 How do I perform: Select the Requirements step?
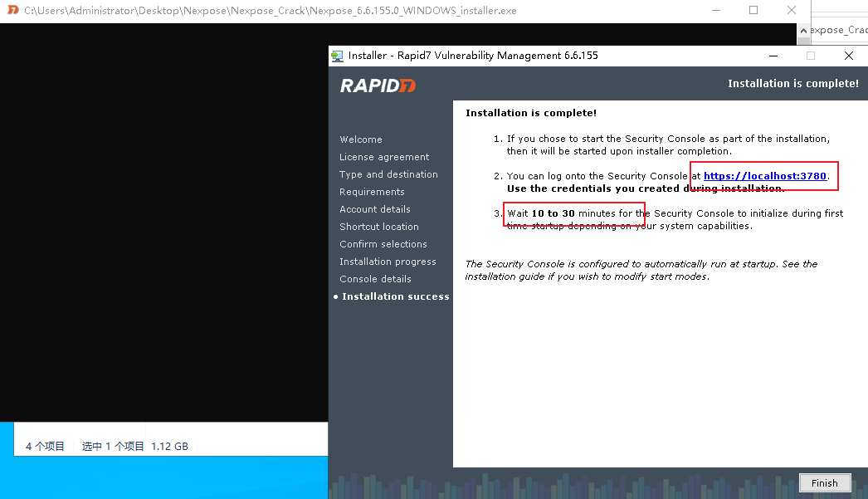click(x=372, y=192)
